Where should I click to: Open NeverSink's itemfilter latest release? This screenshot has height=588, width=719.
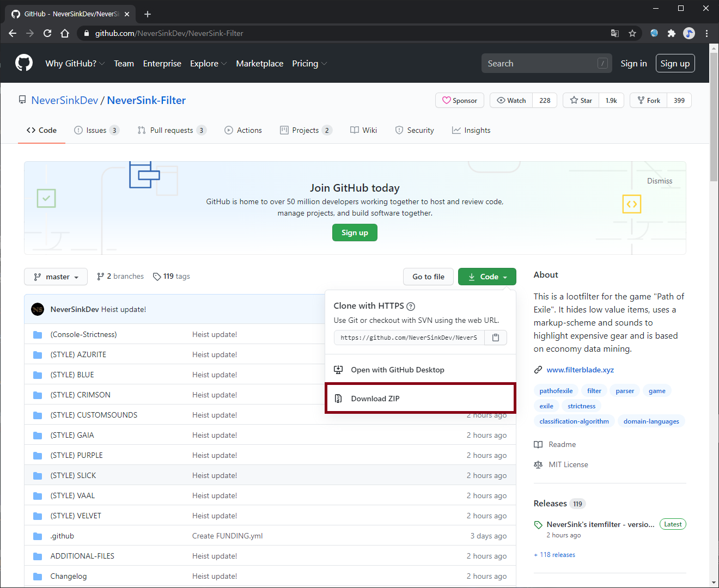(x=600, y=524)
